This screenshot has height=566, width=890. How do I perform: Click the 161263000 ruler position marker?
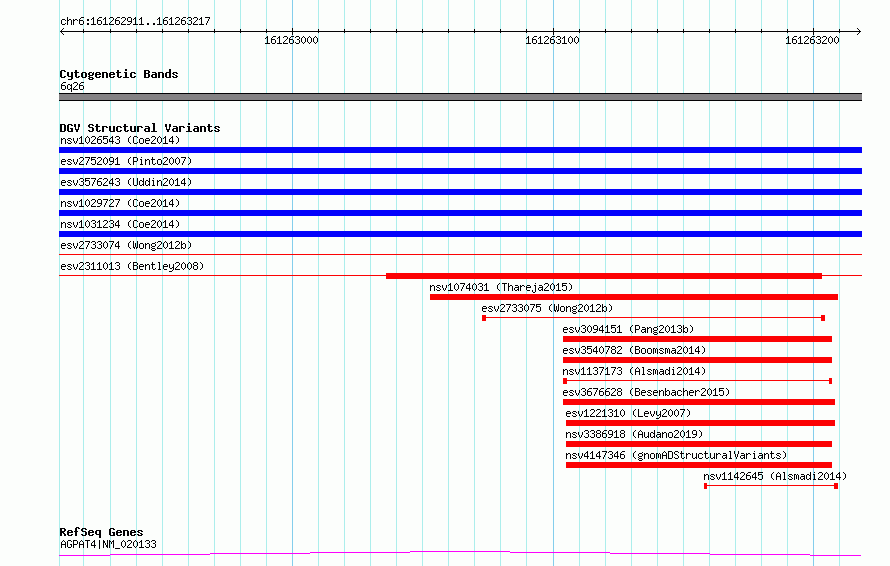[291, 40]
